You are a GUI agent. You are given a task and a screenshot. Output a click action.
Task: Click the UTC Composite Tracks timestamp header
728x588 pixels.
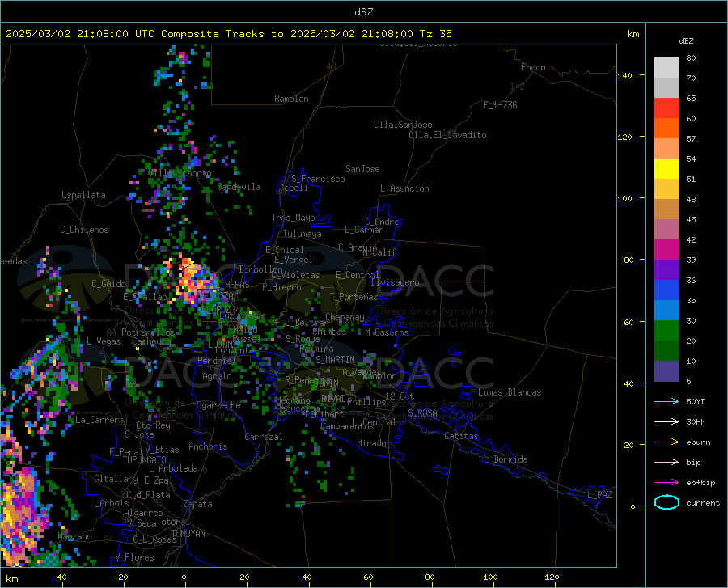tap(228, 34)
